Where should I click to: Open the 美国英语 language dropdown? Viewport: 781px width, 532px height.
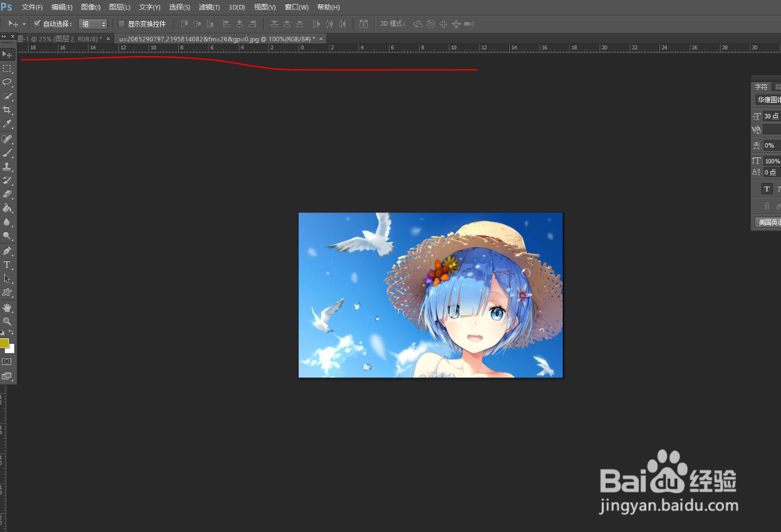(x=768, y=222)
